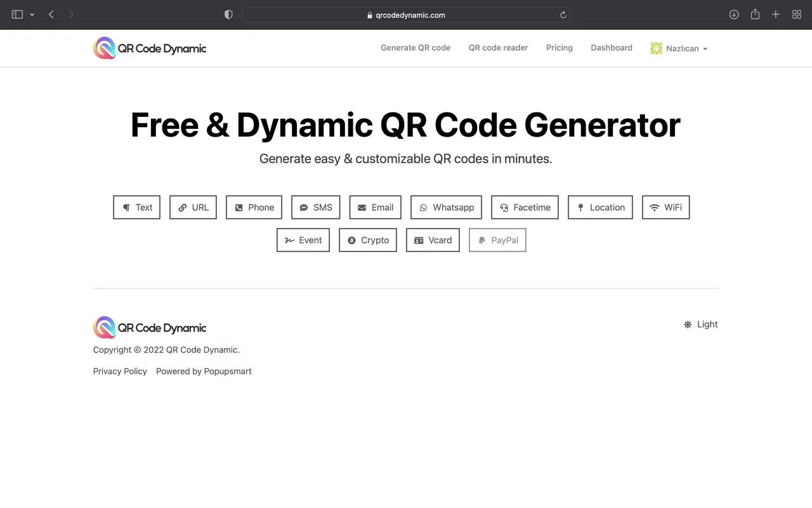The width and height of the screenshot is (812, 508).
Task: Open the Privacy Policy link
Action: [120, 371]
